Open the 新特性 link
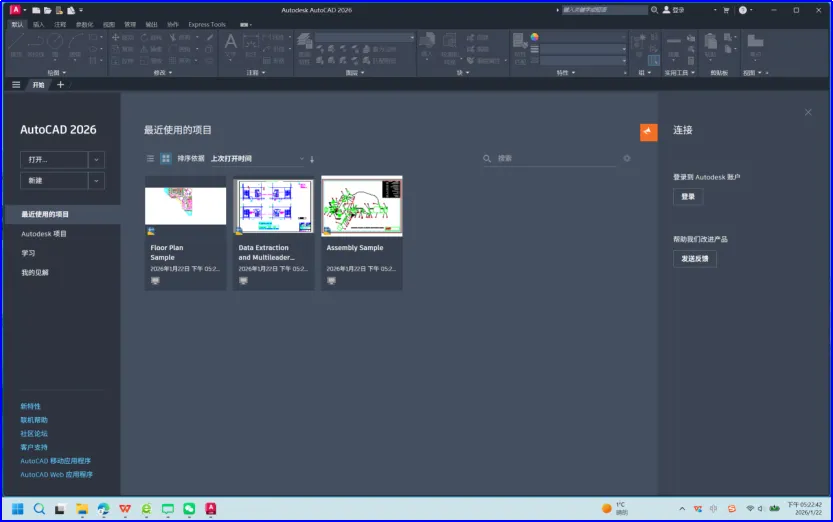 click(30, 406)
